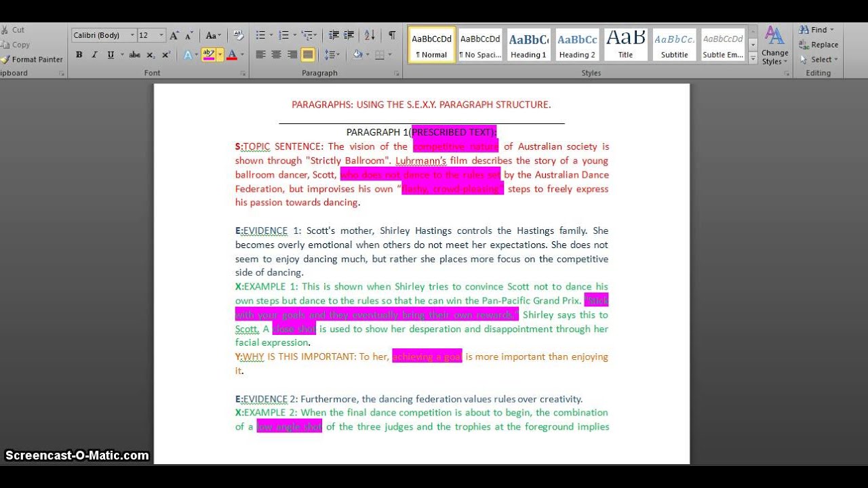The width and height of the screenshot is (868, 488).
Task: Toggle Justify alignment
Action: [x=308, y=55]
